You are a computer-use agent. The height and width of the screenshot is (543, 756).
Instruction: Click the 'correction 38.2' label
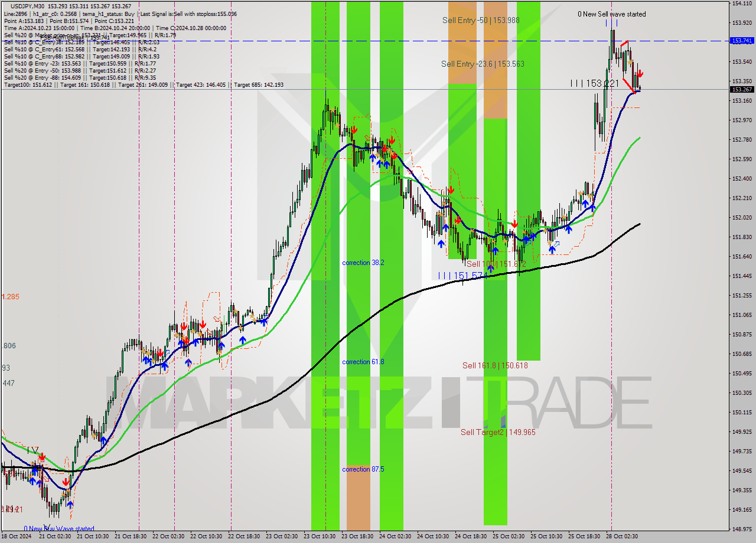click(x=363, y=263)
